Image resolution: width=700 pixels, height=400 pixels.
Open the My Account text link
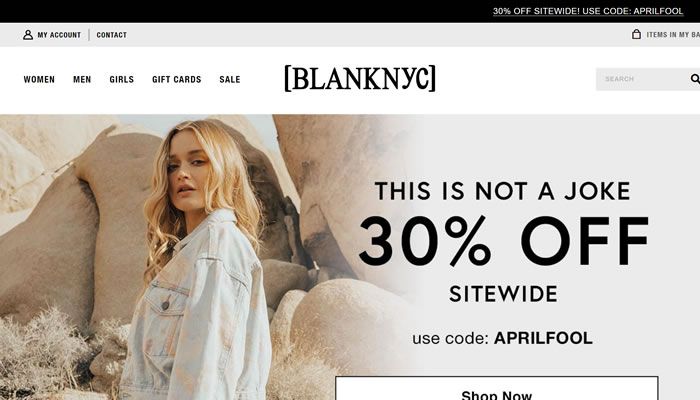click(59, 35)
